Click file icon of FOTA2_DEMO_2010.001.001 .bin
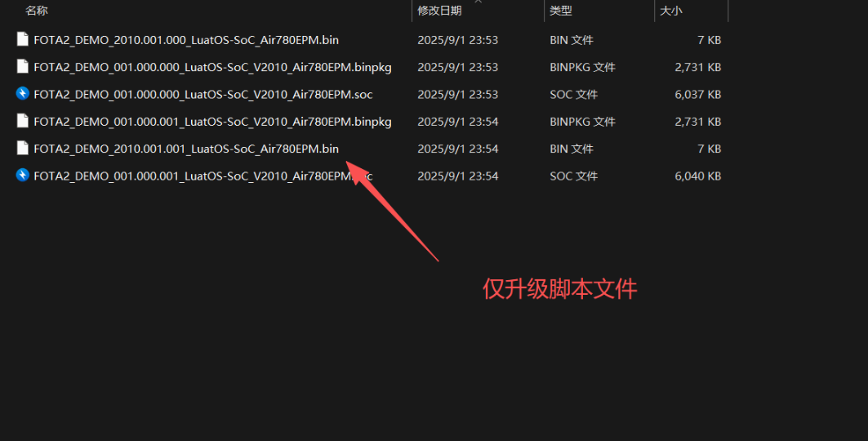 [x=23, y=148]
